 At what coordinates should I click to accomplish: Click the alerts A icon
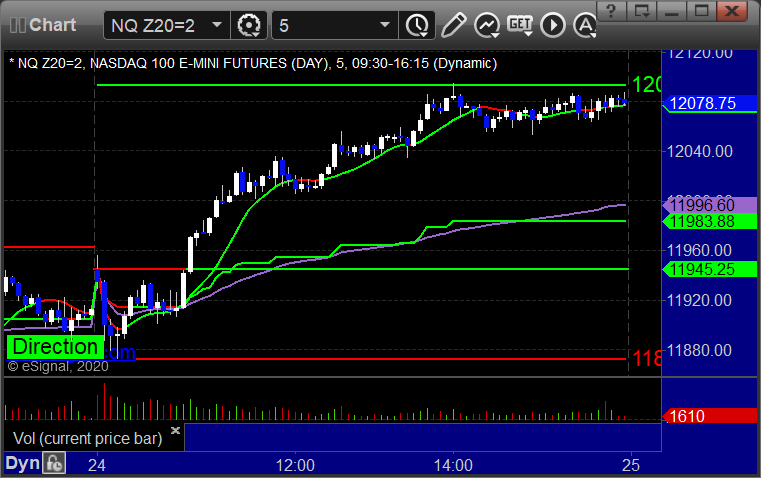(585, 25)
